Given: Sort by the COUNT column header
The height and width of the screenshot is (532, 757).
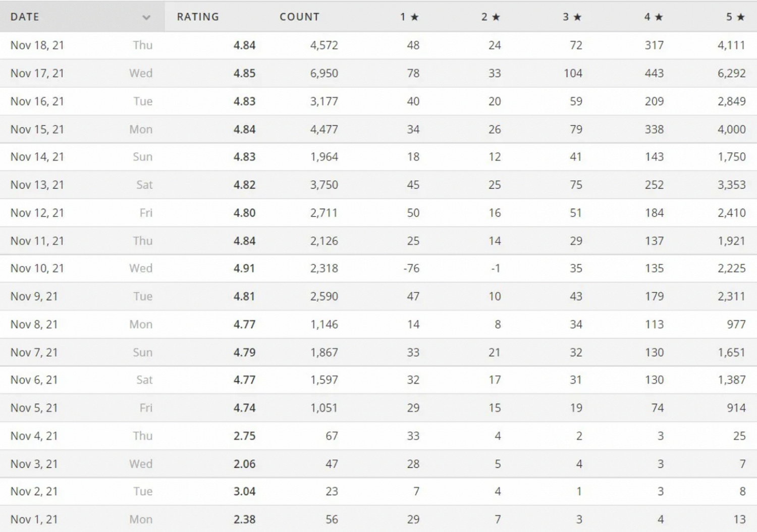Looking at the screenshot, I should point(299,17).
